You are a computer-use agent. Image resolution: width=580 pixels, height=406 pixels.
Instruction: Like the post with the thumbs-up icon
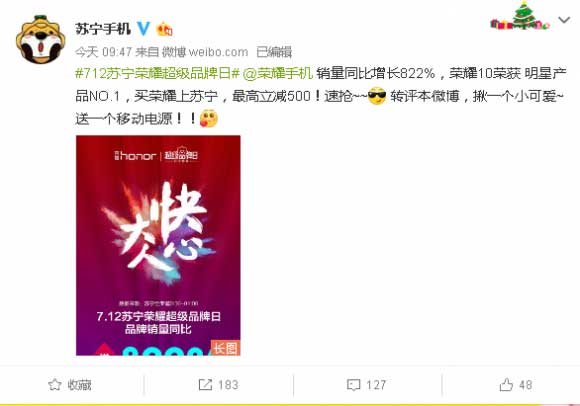tap(506, 385)
